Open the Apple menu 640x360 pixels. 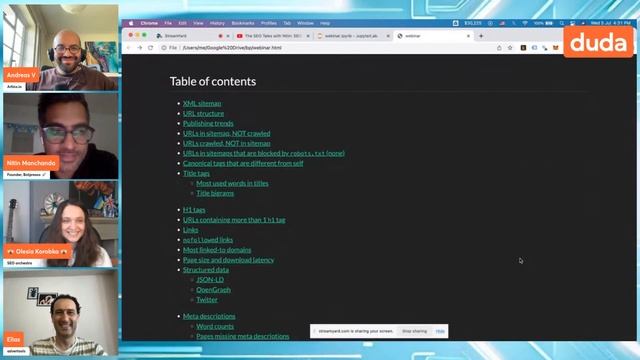131,23
